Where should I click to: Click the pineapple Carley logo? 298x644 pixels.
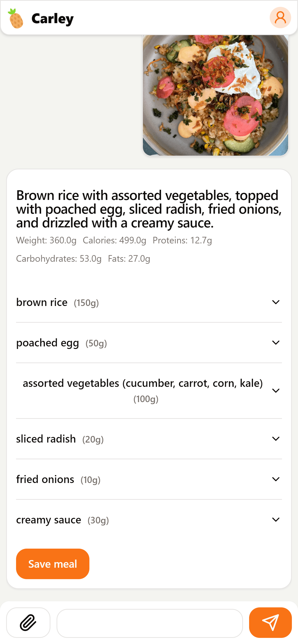click(x=16, y=18)
